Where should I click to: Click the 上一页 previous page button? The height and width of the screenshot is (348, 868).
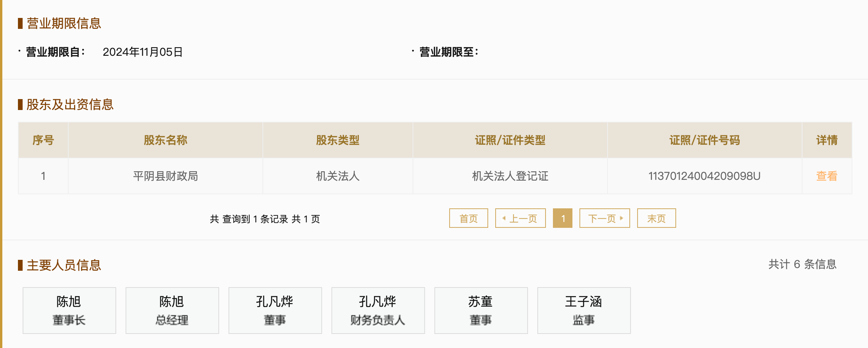tap(520, 218)
